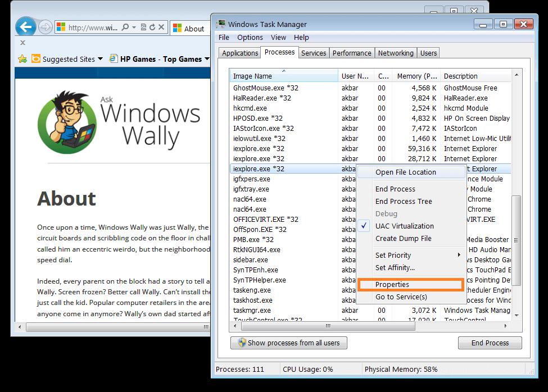Click the refresh icon in address bar

point(152,27)
